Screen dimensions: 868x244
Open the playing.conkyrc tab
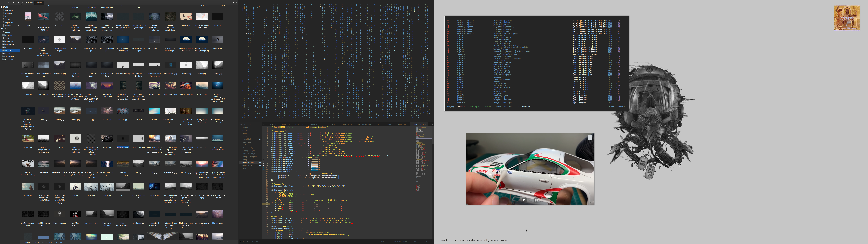[347, 124]
